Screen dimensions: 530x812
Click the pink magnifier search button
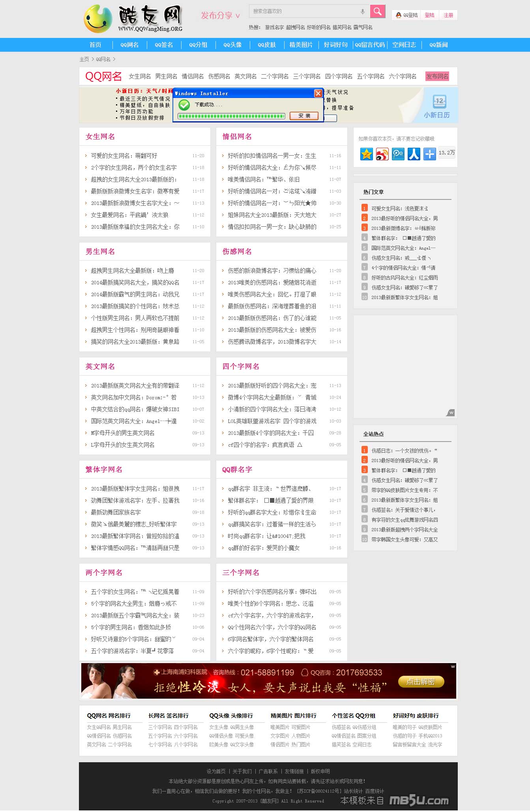coord(377,11)
